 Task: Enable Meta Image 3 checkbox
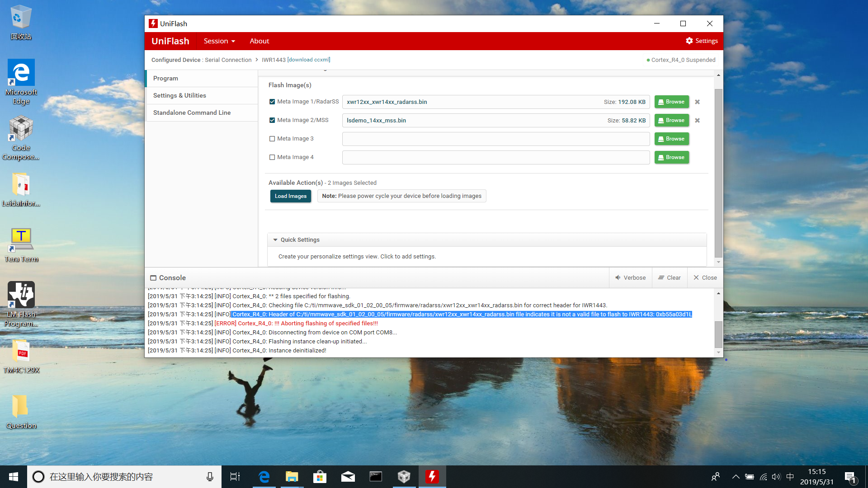272,139
